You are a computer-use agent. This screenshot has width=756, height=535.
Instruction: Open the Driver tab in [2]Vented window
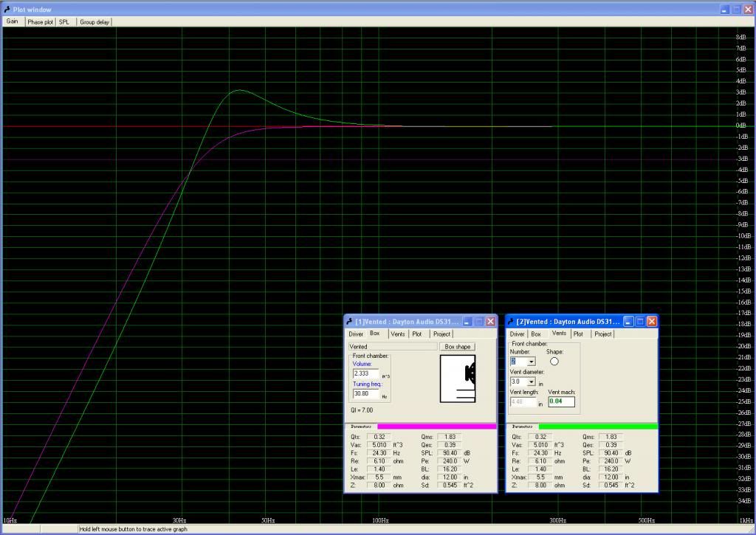pos(517,334)
